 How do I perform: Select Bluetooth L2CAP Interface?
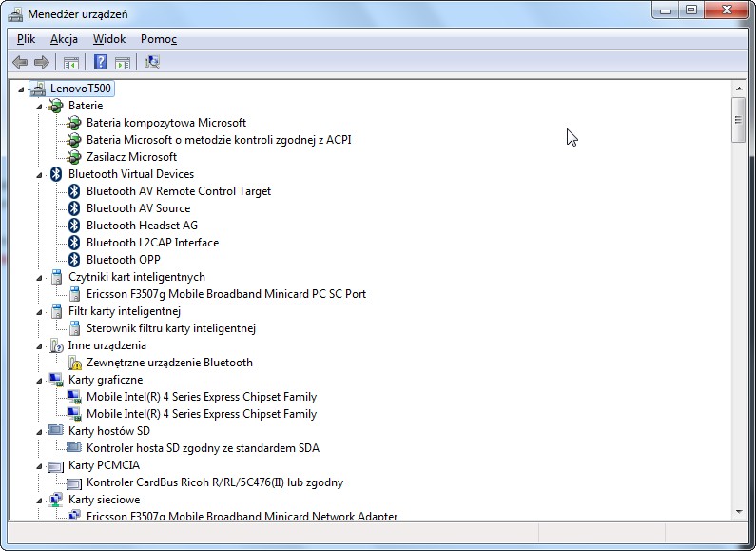click(x=152, y=243)
